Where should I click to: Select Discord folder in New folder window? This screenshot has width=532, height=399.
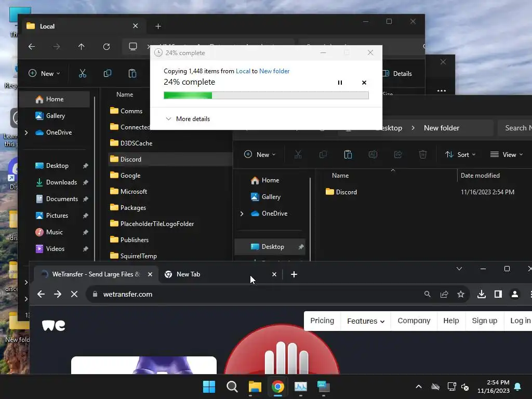(x=341, y=192)
